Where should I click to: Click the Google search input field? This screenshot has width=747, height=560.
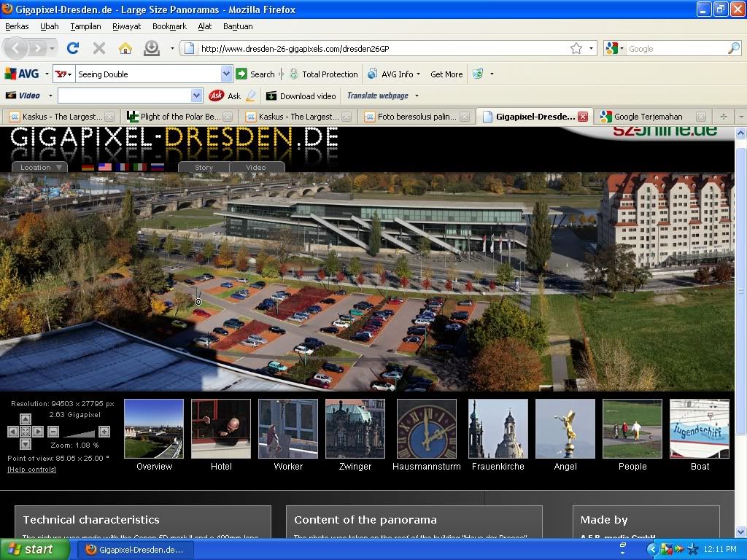coord(676,49)
